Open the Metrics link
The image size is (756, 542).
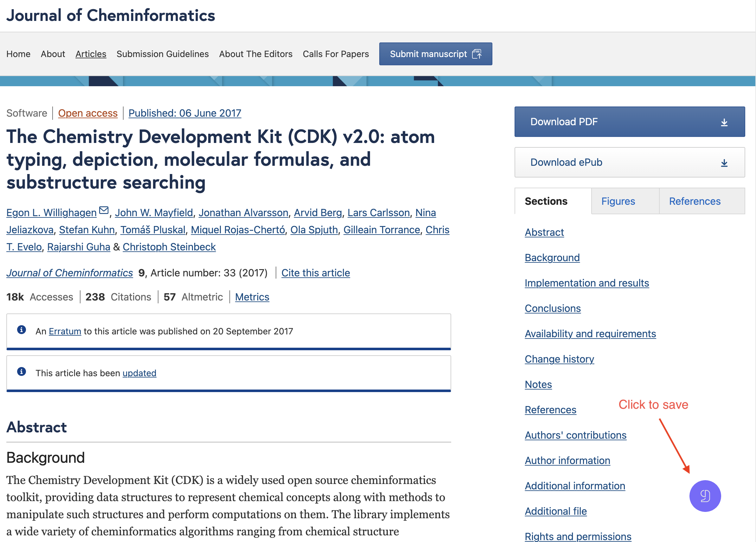point(252,297)
